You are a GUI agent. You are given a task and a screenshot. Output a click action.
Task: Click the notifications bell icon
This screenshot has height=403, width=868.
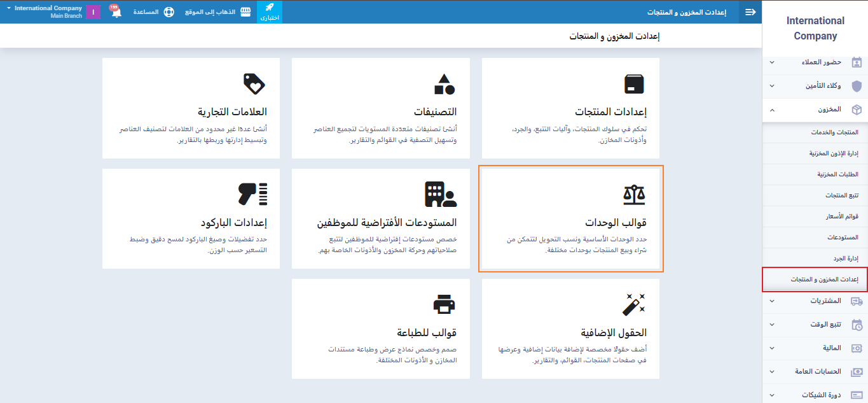[116, 12]
